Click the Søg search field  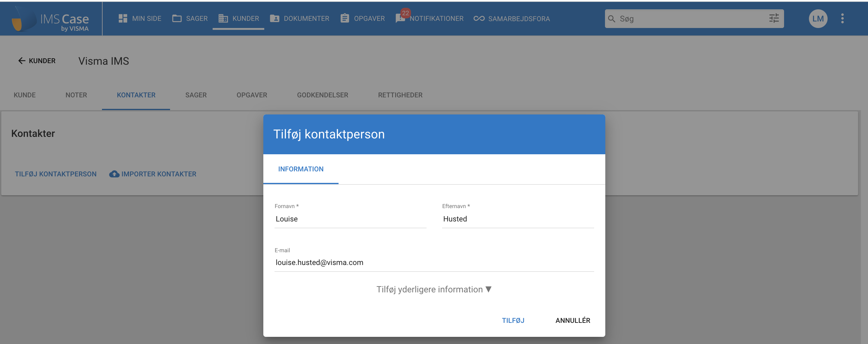694,19
